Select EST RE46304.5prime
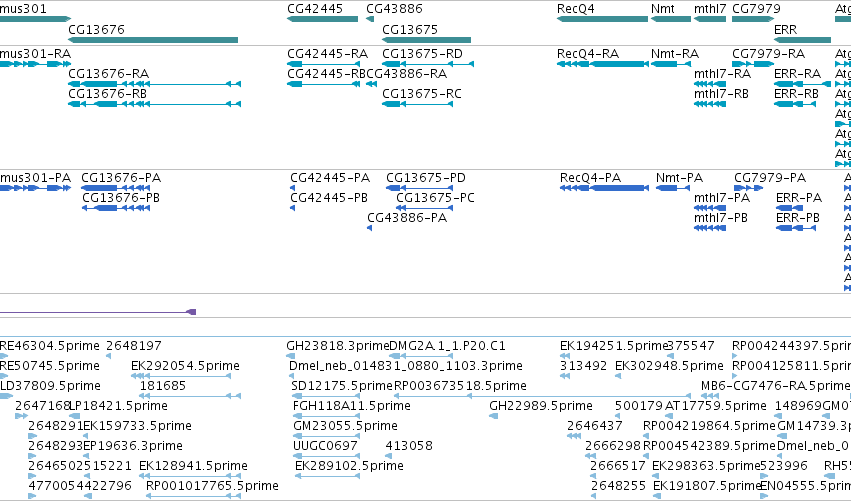Viewport: 851px width, 501px height. (x=50, y=346)
